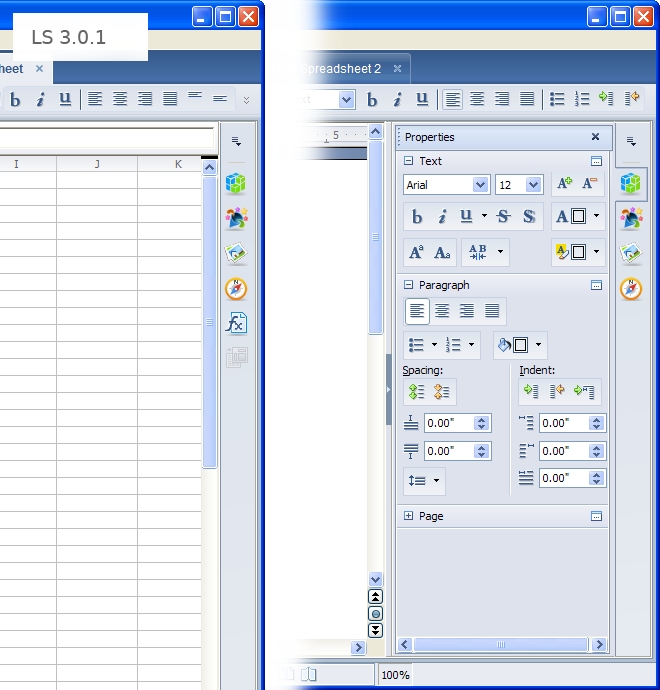
Task: Open the Navigation circle button below scrollbar
Action: pyautogui.click(x=375, y=613)
